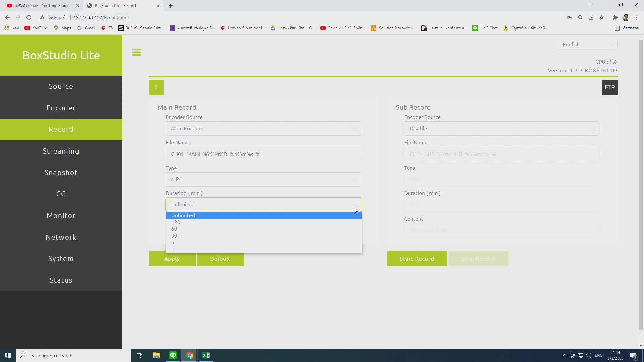Click the Sub Record File Name field
Viewport: 644px width, 362px height.
click(x=502, y=154)
